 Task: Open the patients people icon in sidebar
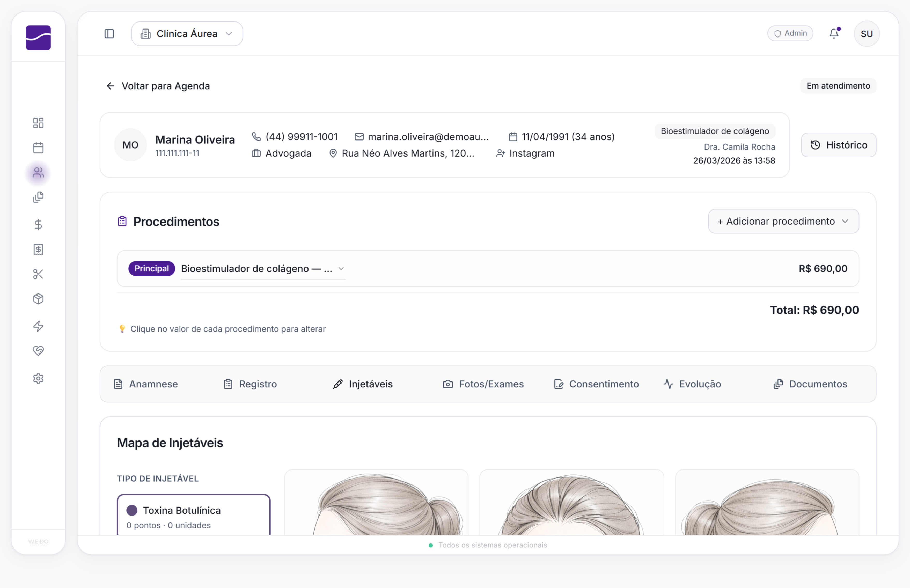pos(38,173)
